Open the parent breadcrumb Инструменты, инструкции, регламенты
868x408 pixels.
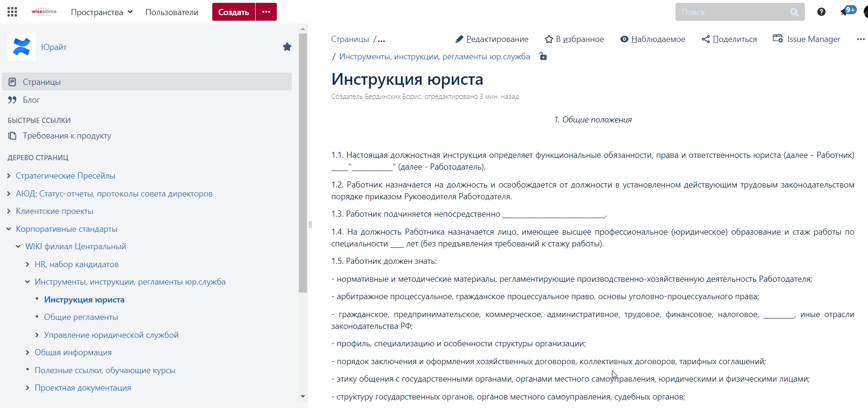(434, 57)
